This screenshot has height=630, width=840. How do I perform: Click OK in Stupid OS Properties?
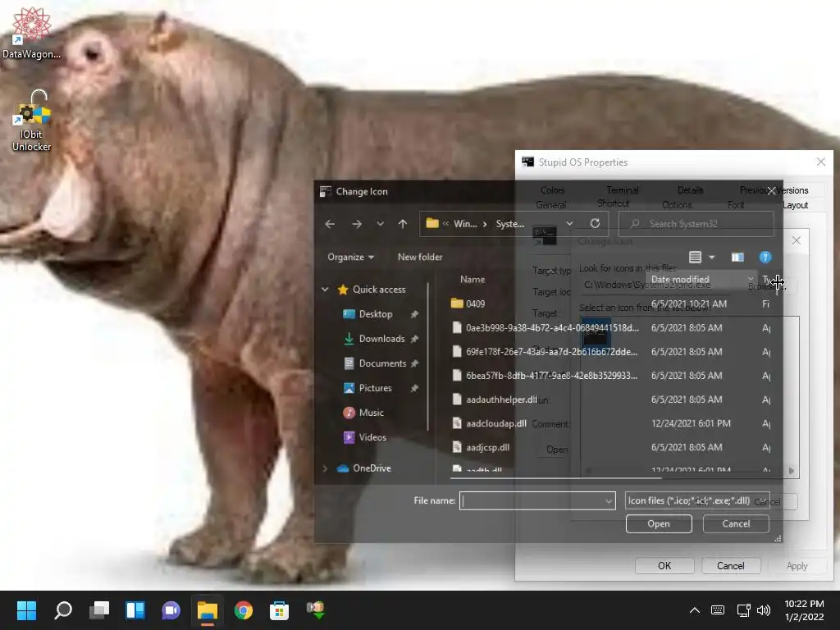coord(664,566)
